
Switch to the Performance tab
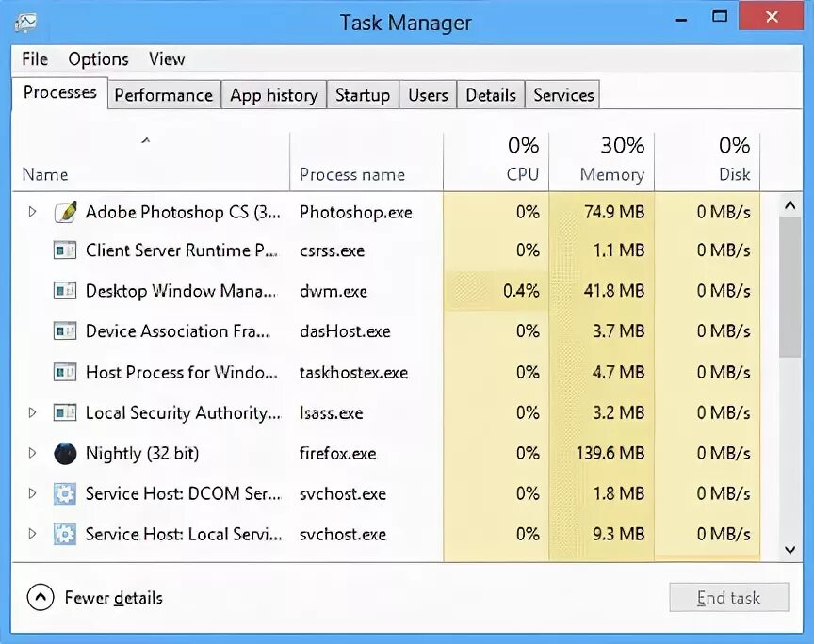[x=163, y=95]
